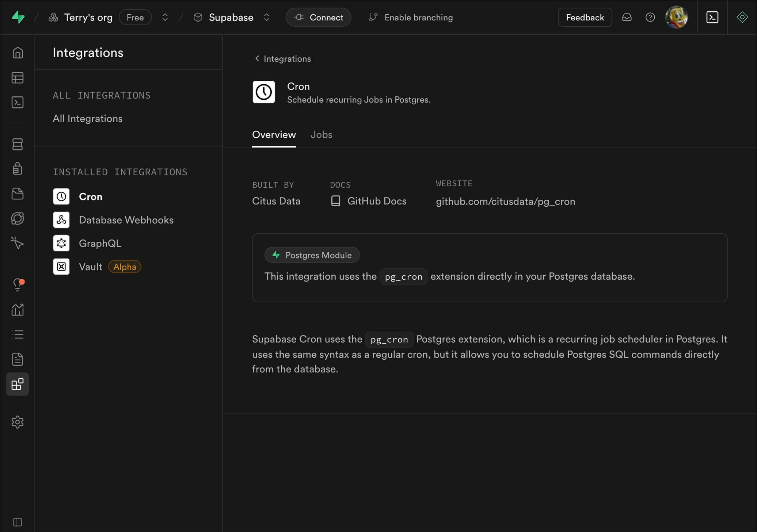This screenshot has height=532, width=757.
Task: Click 'Schedule recurring Jobs in Postgres.' subtitle
Action: pos(359,100)
